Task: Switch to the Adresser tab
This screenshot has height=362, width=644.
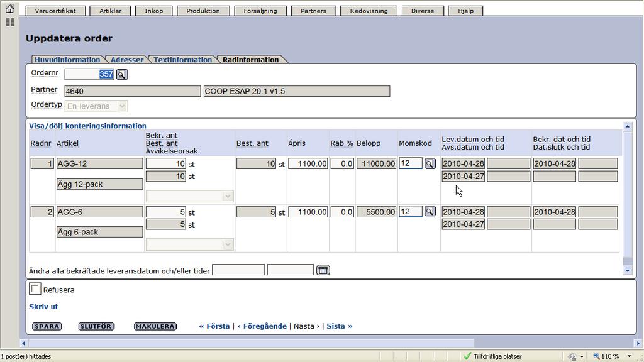Action: pos(127,60)
